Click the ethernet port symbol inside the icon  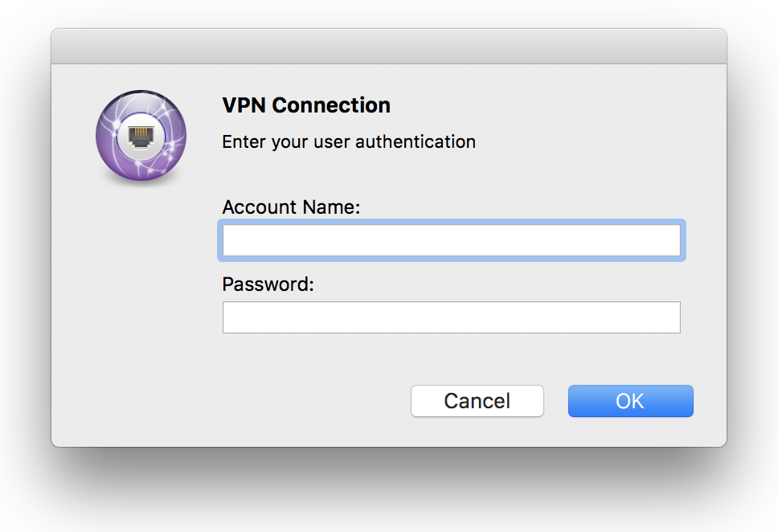pyautogui.click(x=141, y=134)
